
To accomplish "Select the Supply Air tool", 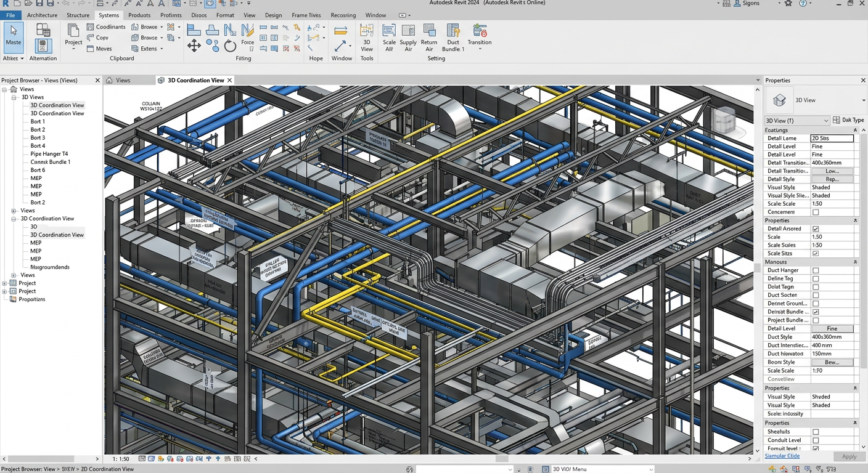I will click(x=407, y=37).
